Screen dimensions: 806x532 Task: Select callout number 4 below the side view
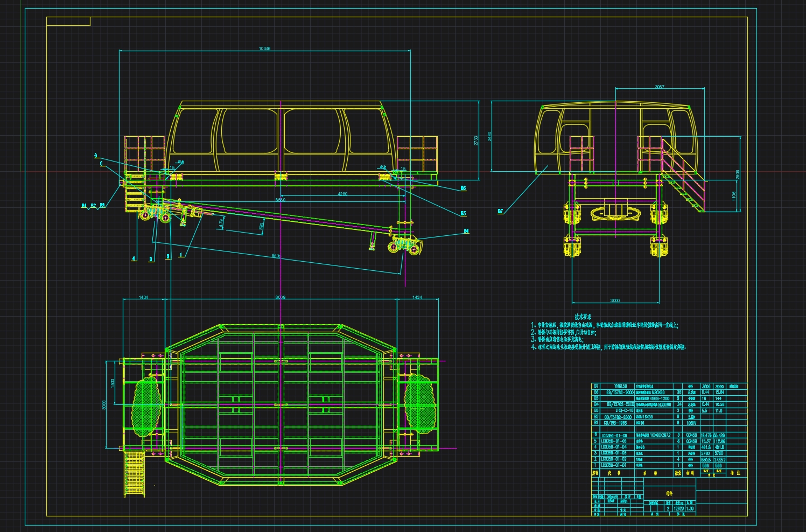134,258
